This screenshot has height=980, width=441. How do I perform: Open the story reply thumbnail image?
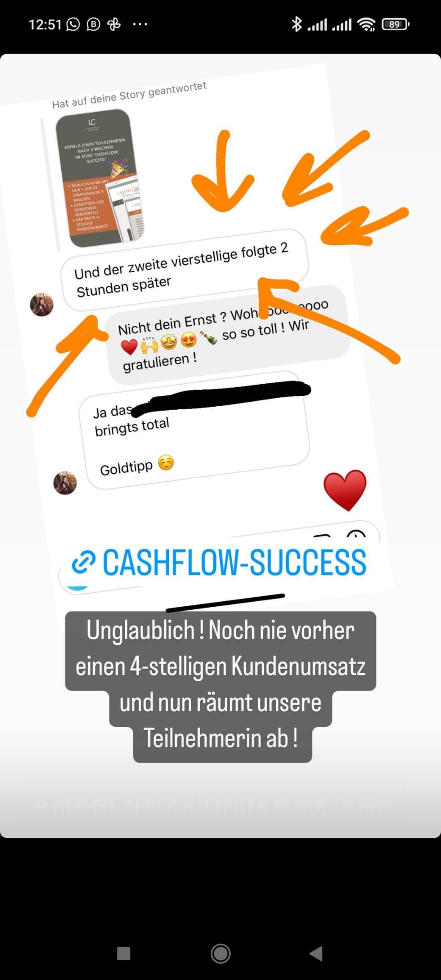click(x=100, y=178)
